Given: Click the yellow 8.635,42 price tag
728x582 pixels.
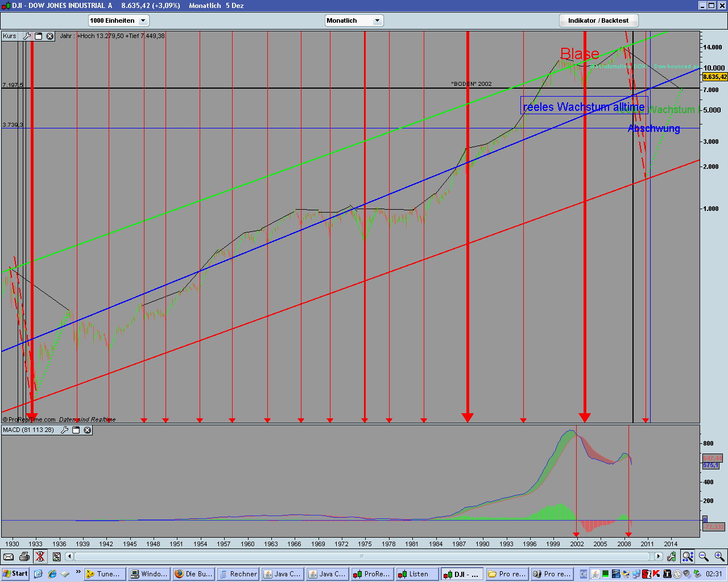Looking at the screenshot, I should coord(715,77).
